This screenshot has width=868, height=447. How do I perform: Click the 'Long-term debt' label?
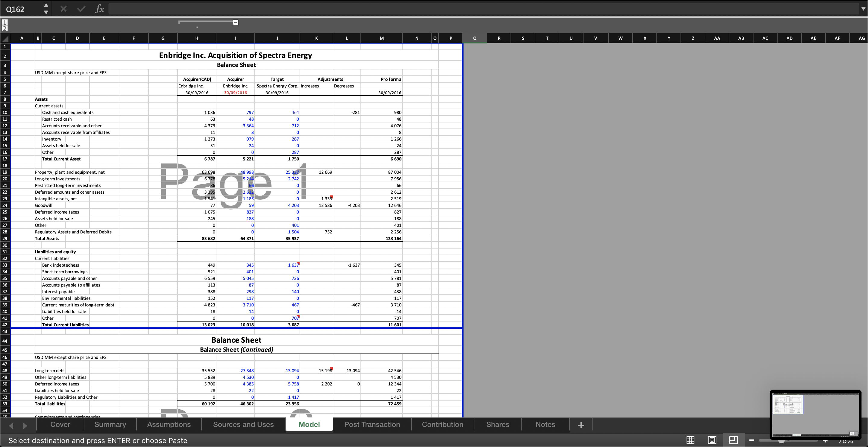[x=50, y=370]
